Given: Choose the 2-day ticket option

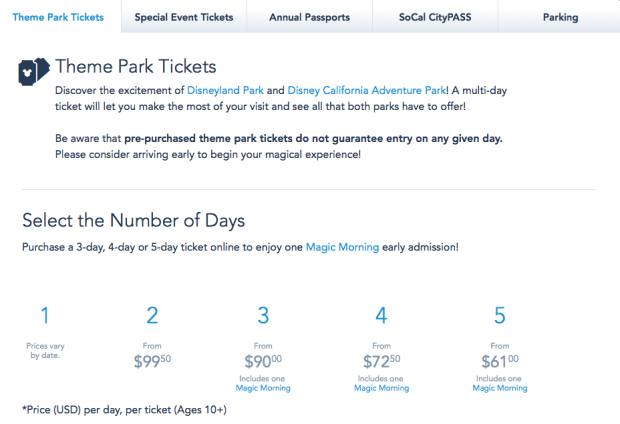Looking at the screenshot, I should point(152,316).
